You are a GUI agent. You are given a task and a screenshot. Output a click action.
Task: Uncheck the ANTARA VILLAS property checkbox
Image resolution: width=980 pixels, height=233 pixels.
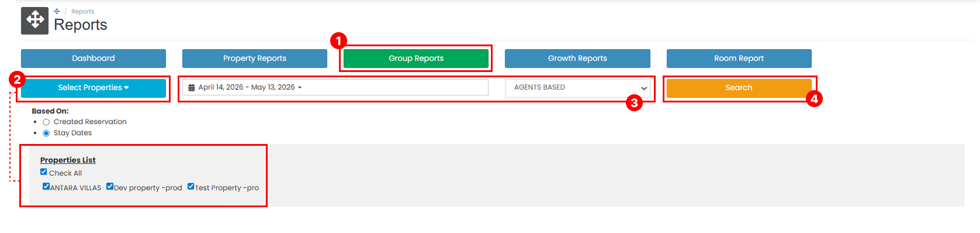click(x=46, y=186)
